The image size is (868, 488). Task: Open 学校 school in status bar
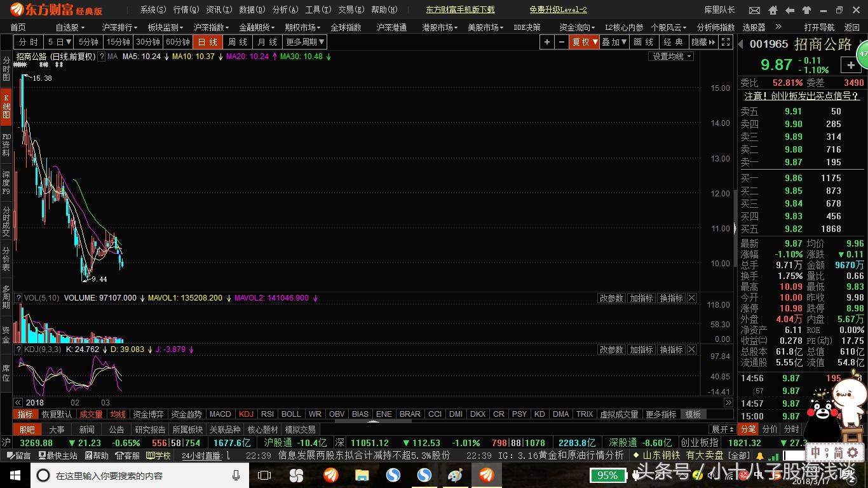click(158, 456)
